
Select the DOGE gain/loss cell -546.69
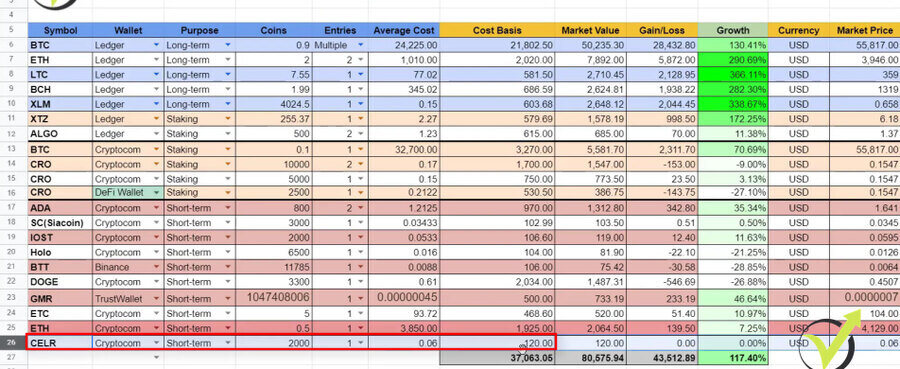[x=662, y=282]
